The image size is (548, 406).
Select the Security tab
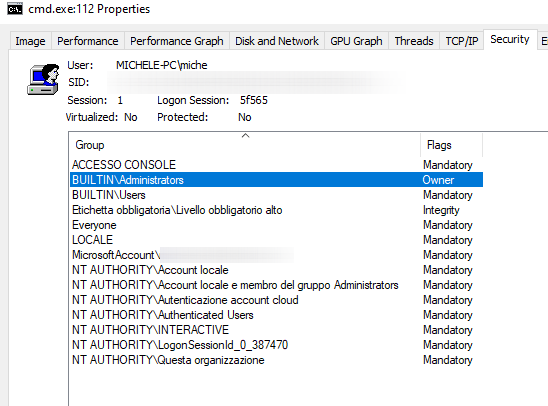pos(510,39)
